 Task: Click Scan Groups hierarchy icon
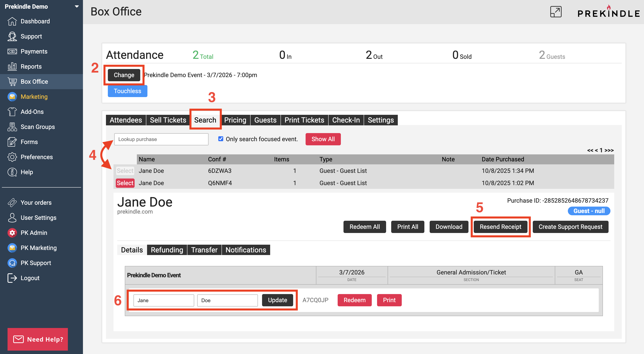click(12, 127)
